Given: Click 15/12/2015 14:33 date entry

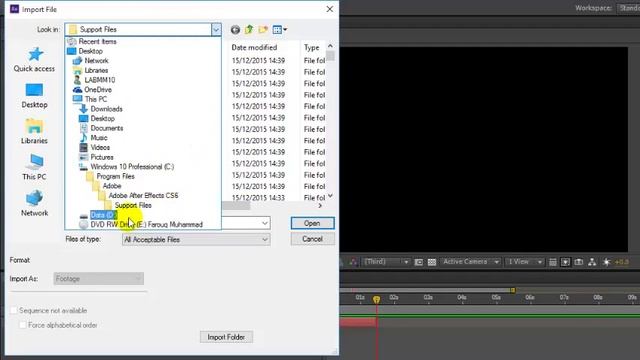Looking at the screenshot, I should [x=258, y=198].
